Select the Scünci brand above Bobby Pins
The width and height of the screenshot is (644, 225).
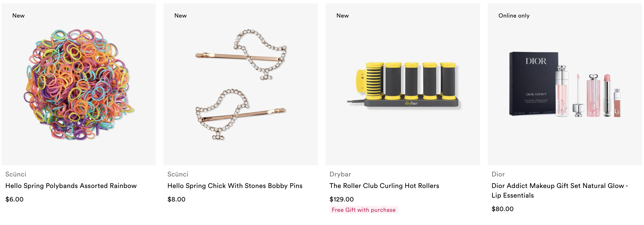(x=178, y=174)
